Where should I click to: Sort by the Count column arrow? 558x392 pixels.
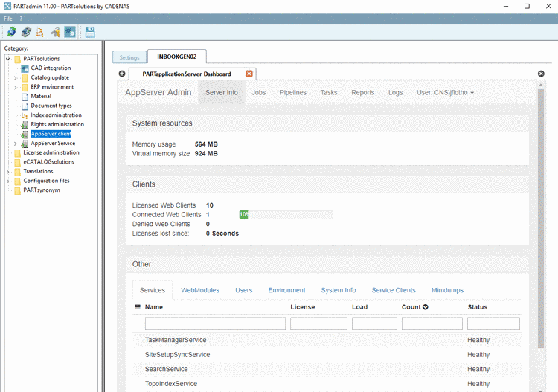point(426,307)
